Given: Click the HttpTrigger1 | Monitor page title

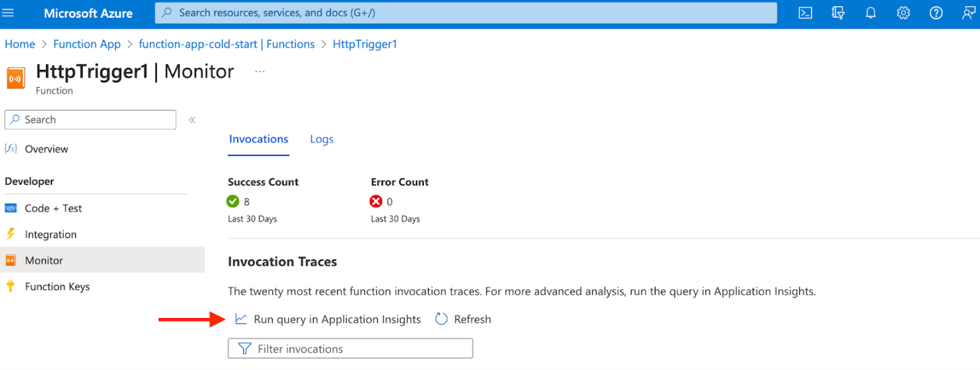Looking at the screenshot, I should (x=135, y=71).
